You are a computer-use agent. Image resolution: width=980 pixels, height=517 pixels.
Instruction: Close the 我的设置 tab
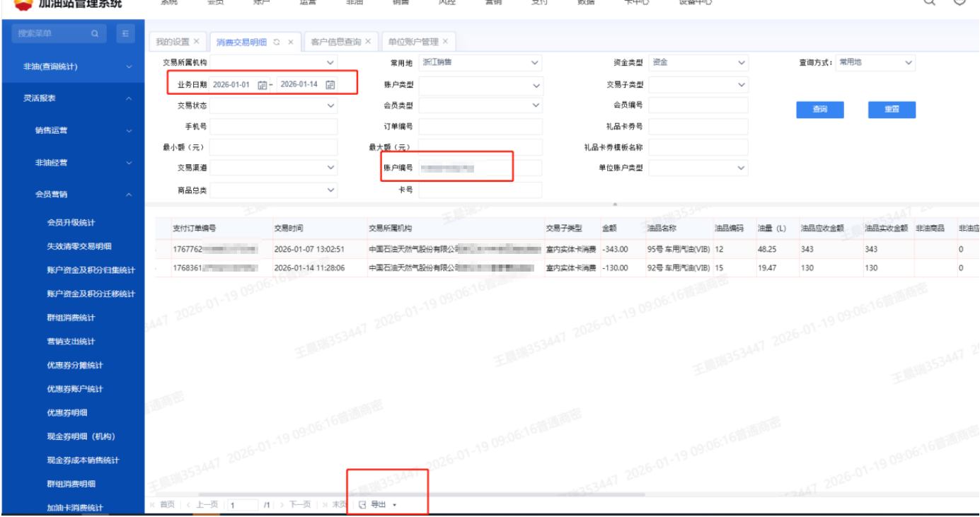(x=197, y=42)
